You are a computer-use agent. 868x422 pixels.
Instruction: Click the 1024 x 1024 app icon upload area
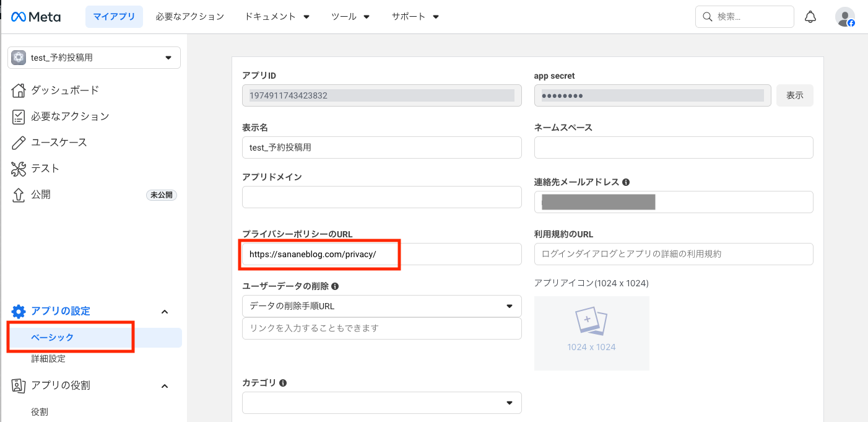coord(591,333)
